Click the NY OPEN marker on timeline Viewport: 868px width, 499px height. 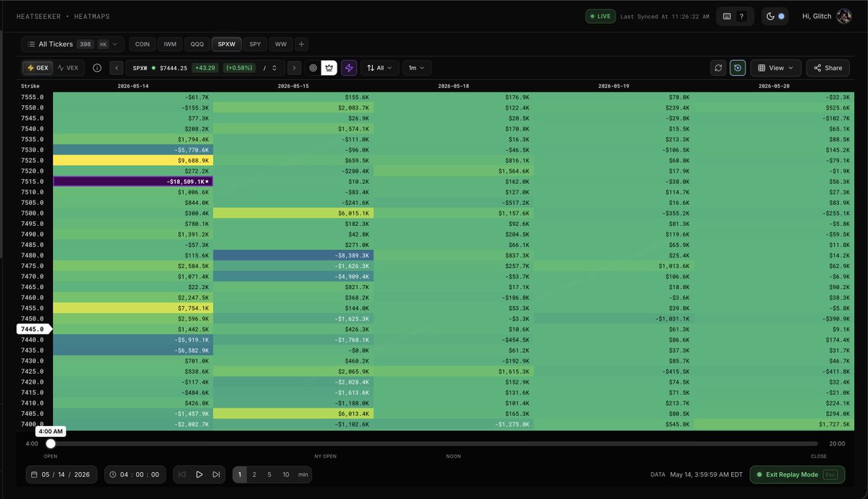tap(326, 456)
